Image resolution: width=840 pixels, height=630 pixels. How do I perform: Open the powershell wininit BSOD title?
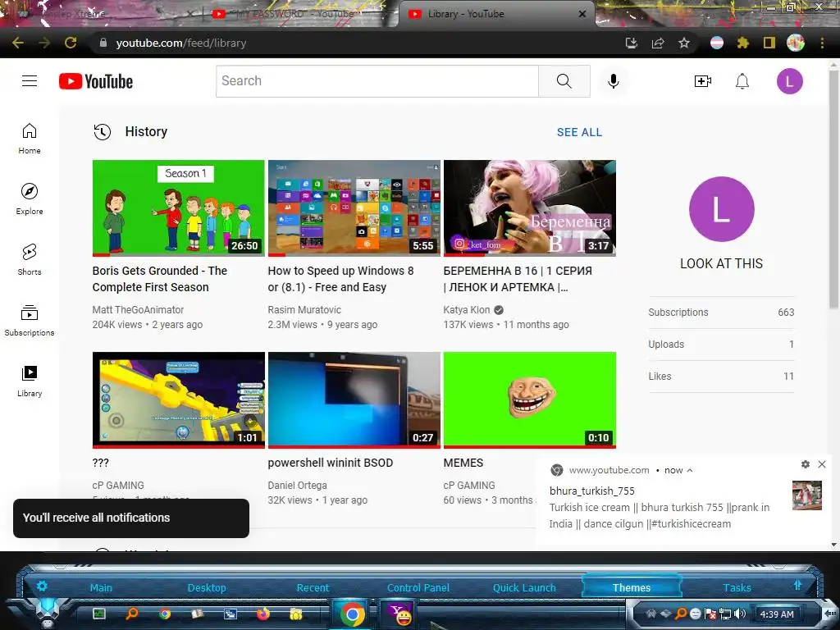331,463
